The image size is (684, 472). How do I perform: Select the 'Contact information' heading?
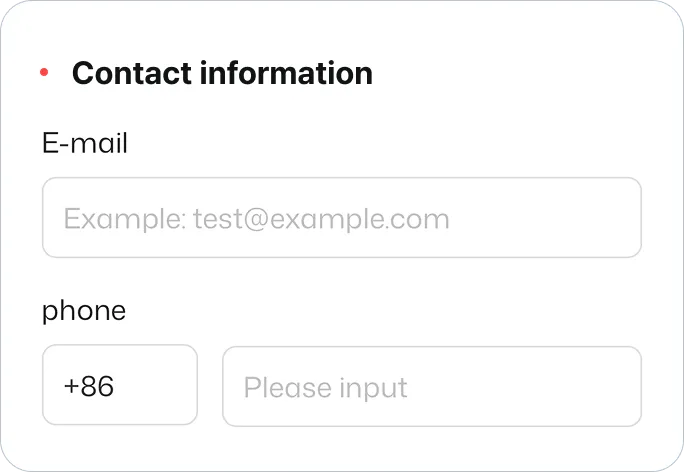[x=222, y=73]
